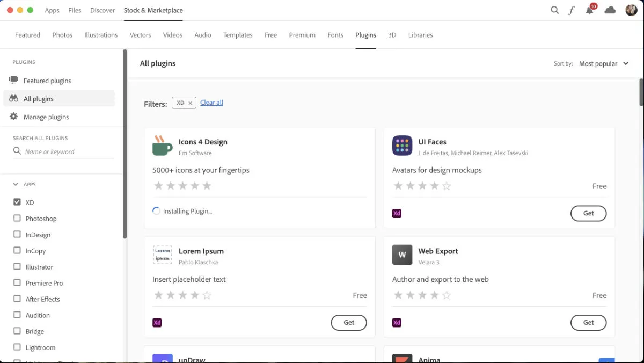
Task: Remove the XD filter chip
Action: tap(191, 102)
